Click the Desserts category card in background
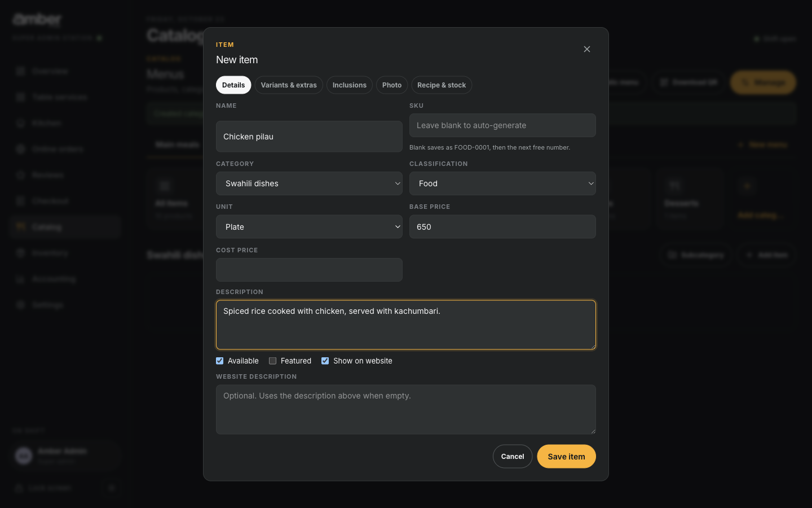 690,199
